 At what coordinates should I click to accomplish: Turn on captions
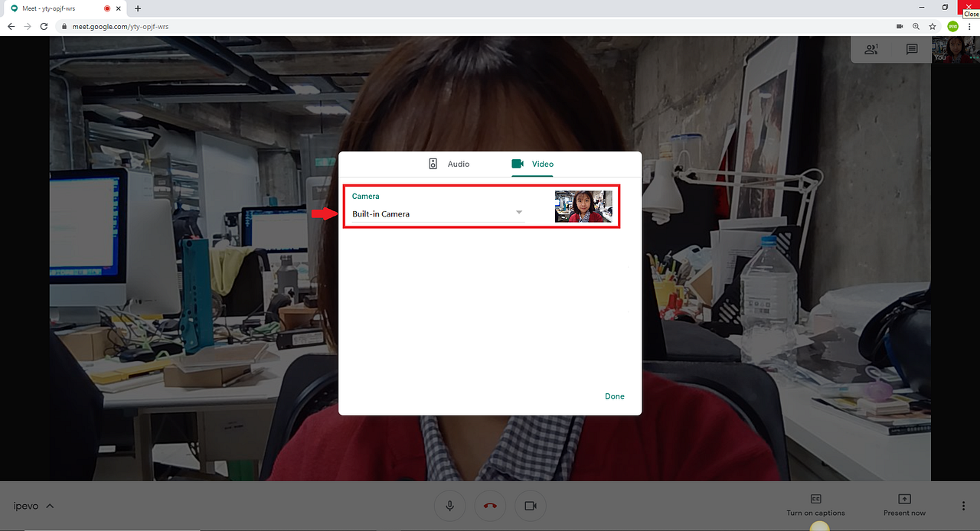tap(815, 505)
